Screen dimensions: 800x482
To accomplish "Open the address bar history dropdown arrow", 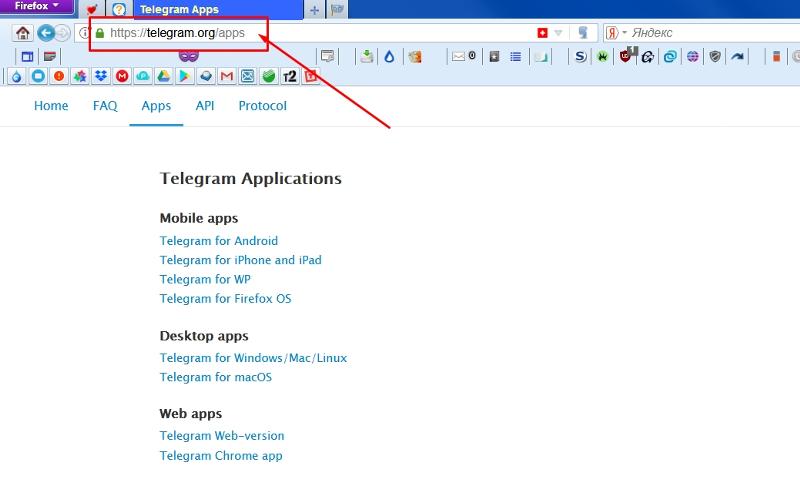I will [x=558, y=33].
